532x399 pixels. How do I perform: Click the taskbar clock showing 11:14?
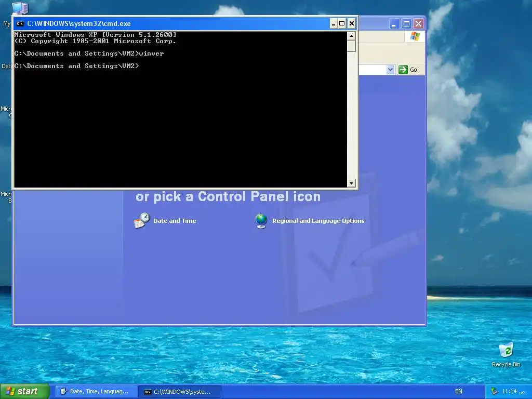pyautogui.click(x=514, y=392)
